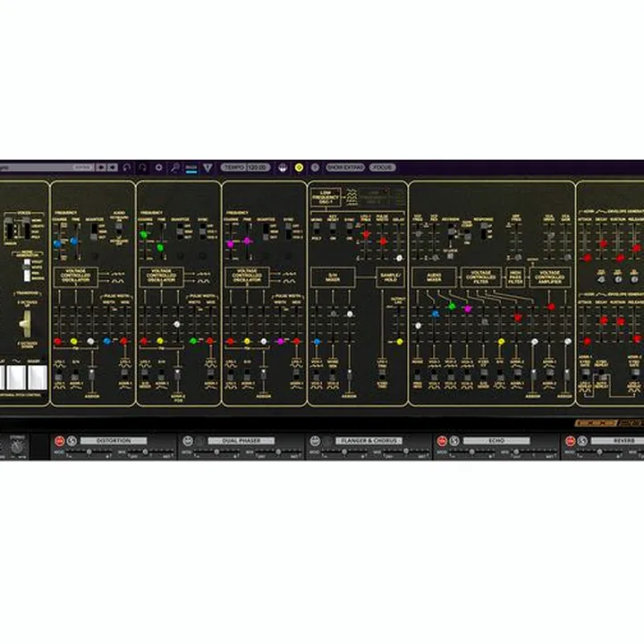Click the upper ADSR red attack slider
The image size is (644, 644).
[587, 258]
